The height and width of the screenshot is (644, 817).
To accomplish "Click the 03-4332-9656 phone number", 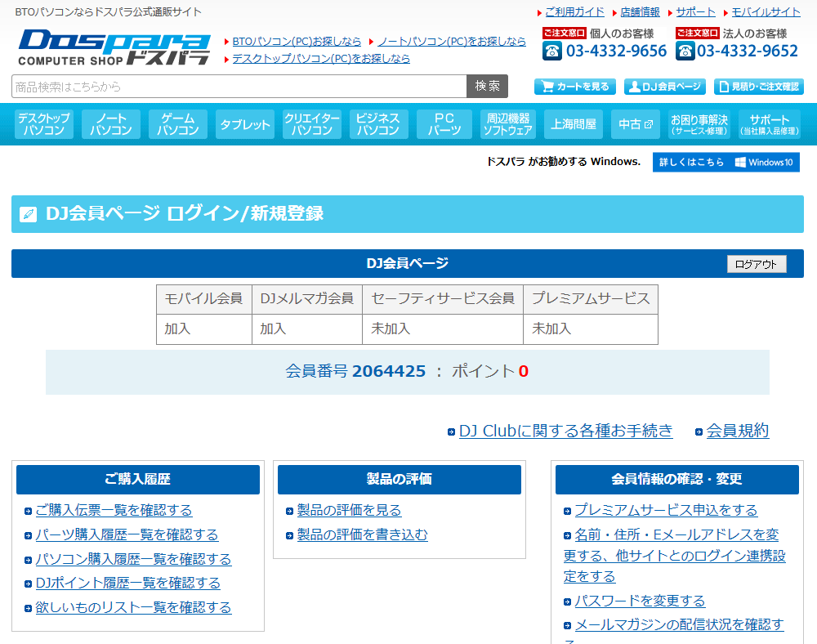I will coord(616,51).
